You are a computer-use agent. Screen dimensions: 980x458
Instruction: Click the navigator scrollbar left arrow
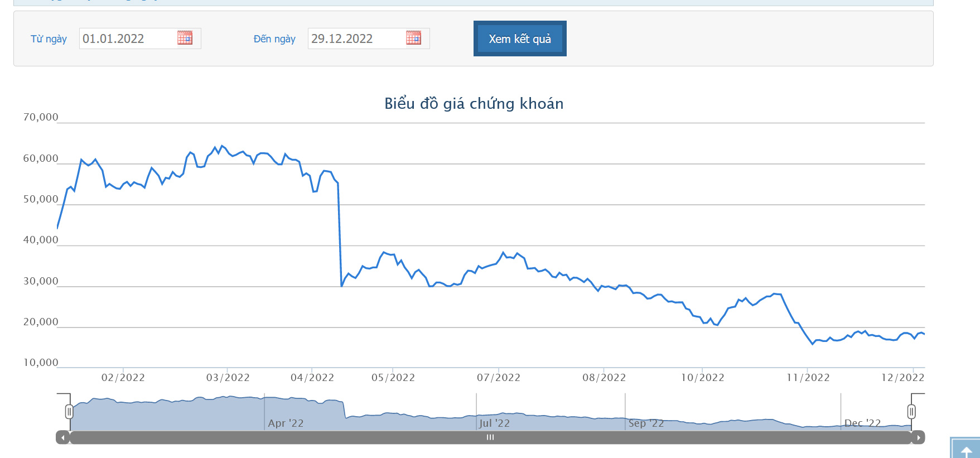pyautogui.click(x=63, y=437)
